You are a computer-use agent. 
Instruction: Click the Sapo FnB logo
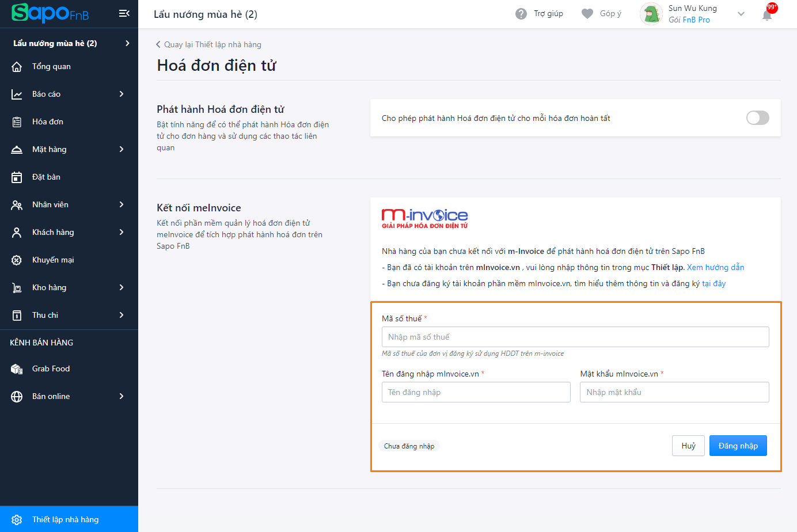(x=50, y=13)
